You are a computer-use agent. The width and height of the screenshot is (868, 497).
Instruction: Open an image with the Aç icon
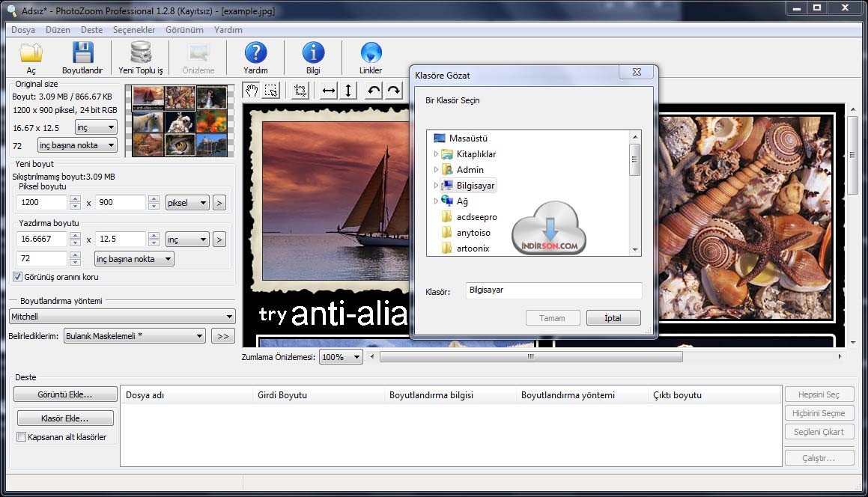[31, 53]
